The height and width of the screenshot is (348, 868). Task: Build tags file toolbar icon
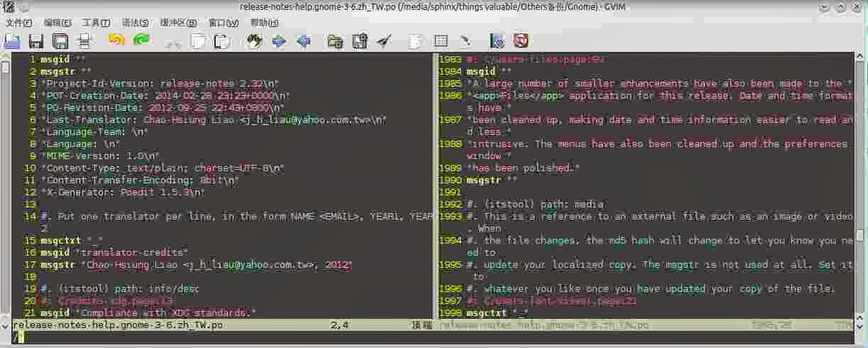pos(441,41)
